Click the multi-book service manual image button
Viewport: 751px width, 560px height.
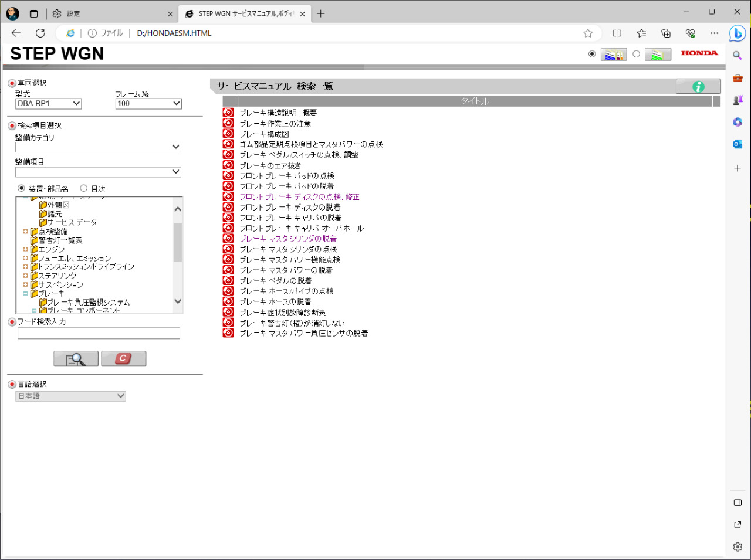coord(614,55)
